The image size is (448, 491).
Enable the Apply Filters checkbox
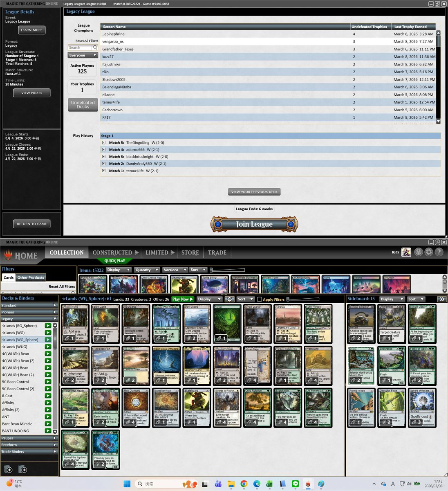[259, 299]
